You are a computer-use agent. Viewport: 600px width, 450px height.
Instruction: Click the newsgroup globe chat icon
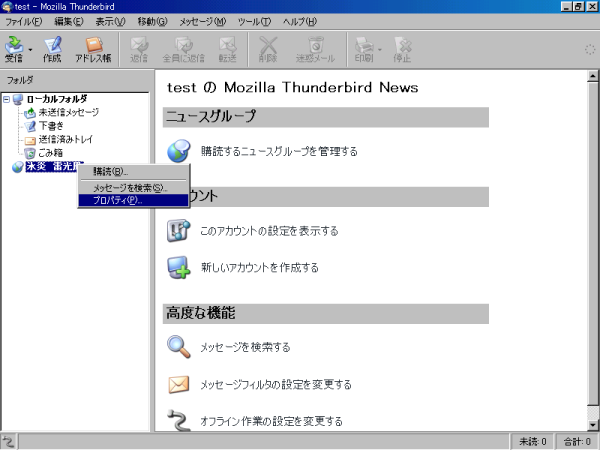coord(179,151)
